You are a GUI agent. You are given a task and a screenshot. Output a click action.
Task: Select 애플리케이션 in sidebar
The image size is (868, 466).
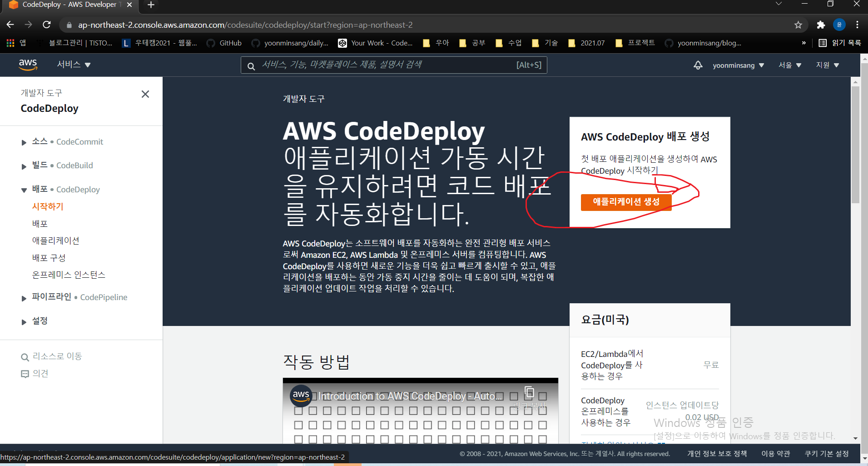(x=56, y=241)
